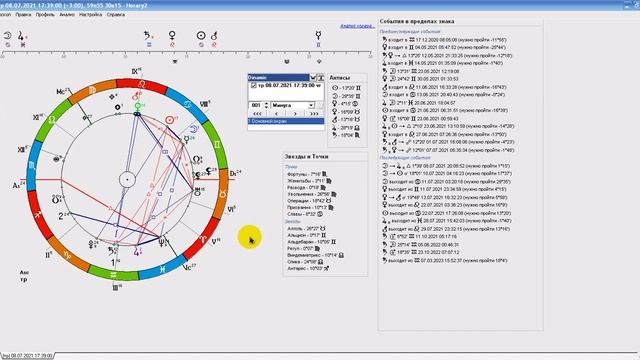
Task: Click the Saturn symbol at the chart bottom
Action: [112, 251]
